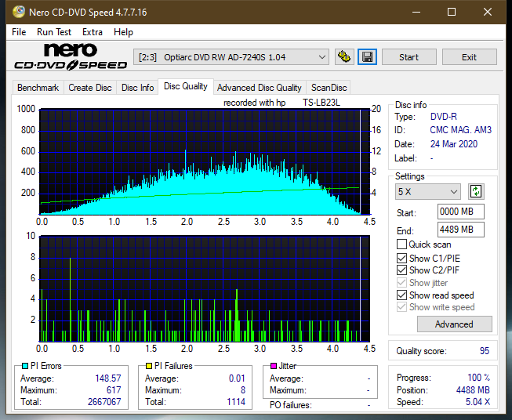This screenshot has height=420, width=512.
Task: Click PI Failures average 0.01
Action: (237, 378)
